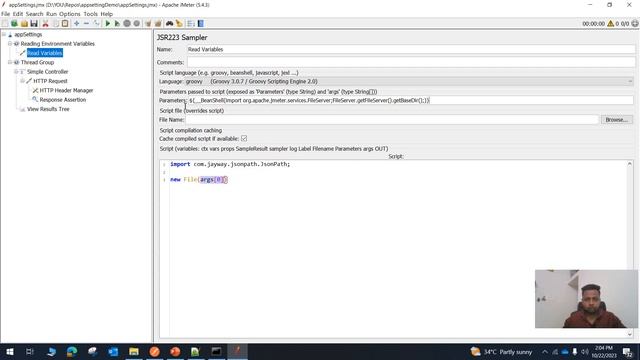640x360 pixels.
Task: Open the Windows Start menu
Action: click(x=9, y=351)
